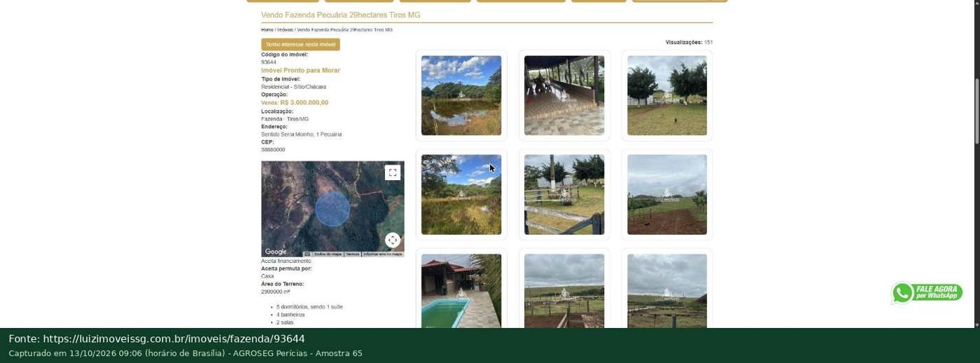The height and width of the screenshot is (363, 980).
Task: Click the last breadcrumb 'Vendo Fazenda Pecuária 29hectares Tiros MG'
Action: tap(344, 30)
